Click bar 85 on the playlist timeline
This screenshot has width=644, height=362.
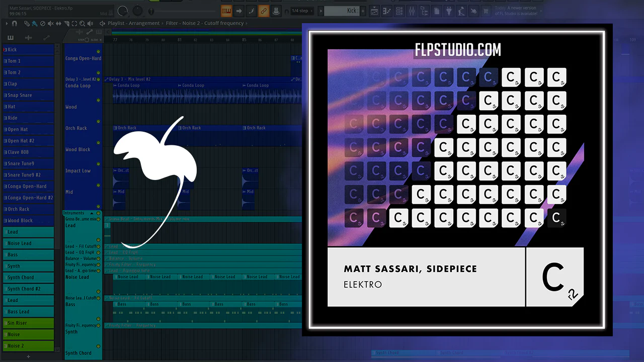pyautogui.click(x=244, y=40)
